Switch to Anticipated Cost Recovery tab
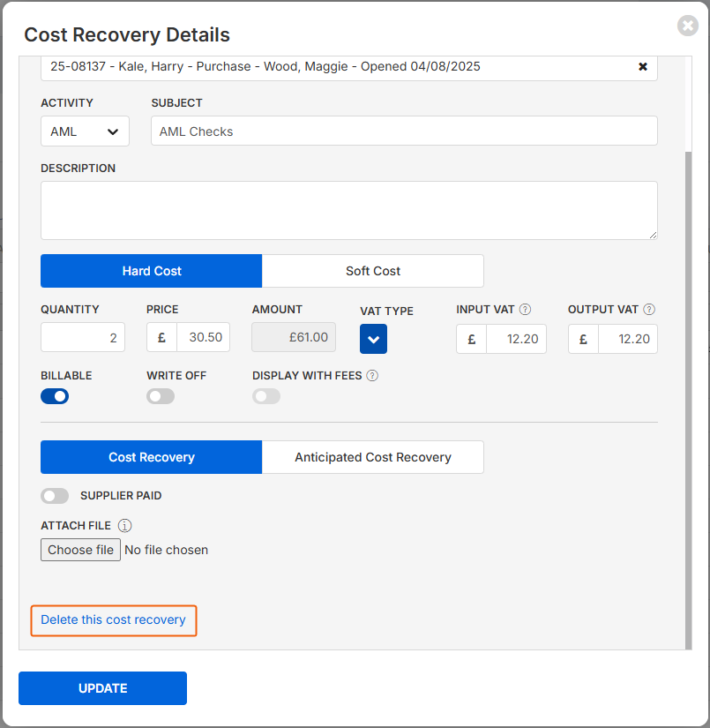This screenshot has width=710, height=728. (372, 457)
